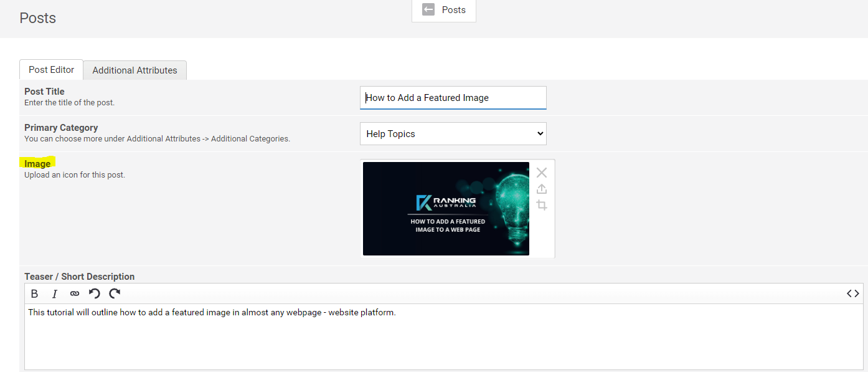Switch to the Additional Attributes tab
868x372 pixels.
tap(134, 70)
